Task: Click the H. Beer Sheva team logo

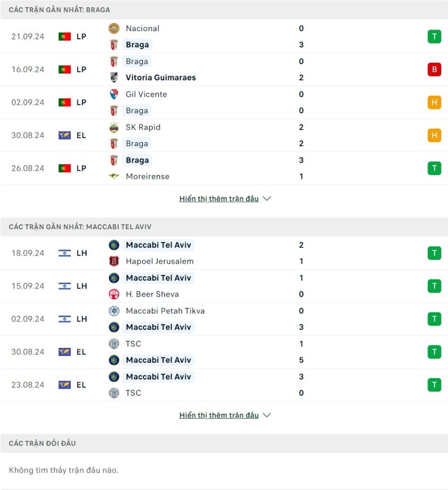Action: pos(114,294)
